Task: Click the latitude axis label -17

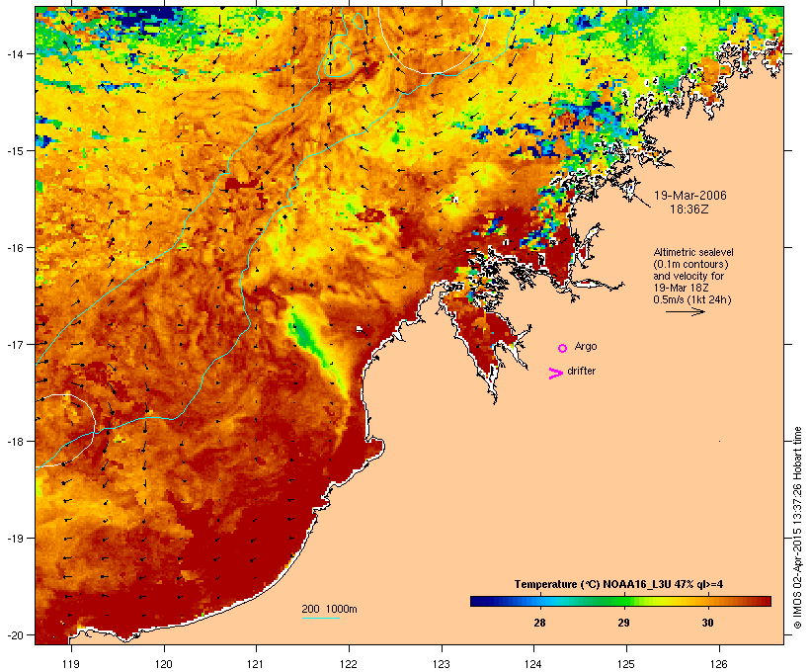Action: click(x=15, y=344)
